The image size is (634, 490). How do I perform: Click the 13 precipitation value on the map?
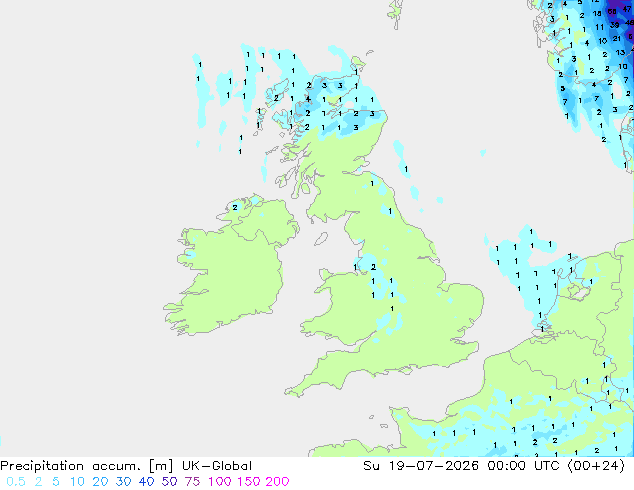(620, 52)
